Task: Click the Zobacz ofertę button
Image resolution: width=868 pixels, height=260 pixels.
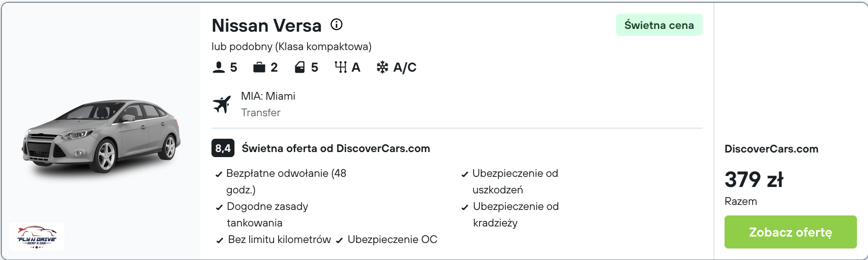Action: coord(790,232)
